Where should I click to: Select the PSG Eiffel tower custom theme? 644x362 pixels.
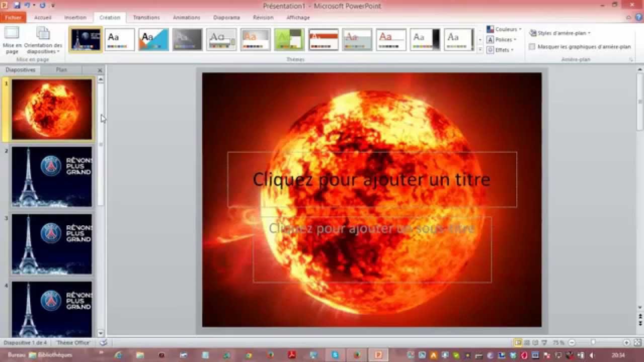(86, 40)
